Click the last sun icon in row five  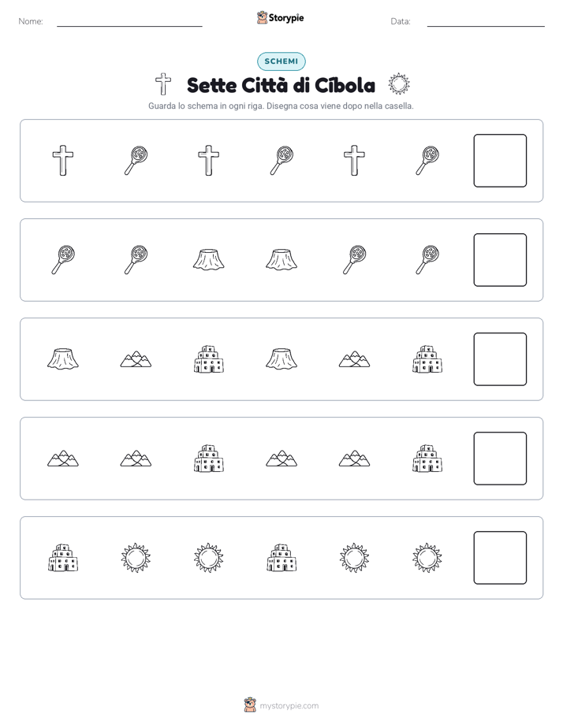pos(427,558)
